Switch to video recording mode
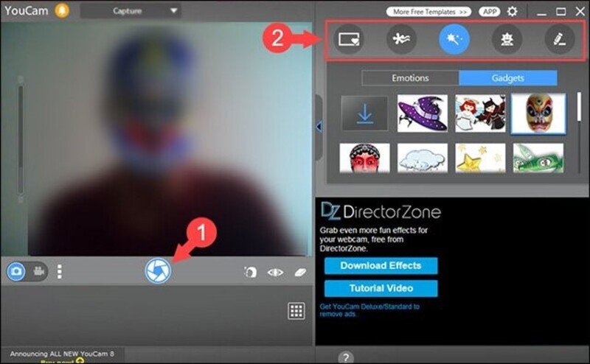 pyautogui.click(x=38, y=270)
